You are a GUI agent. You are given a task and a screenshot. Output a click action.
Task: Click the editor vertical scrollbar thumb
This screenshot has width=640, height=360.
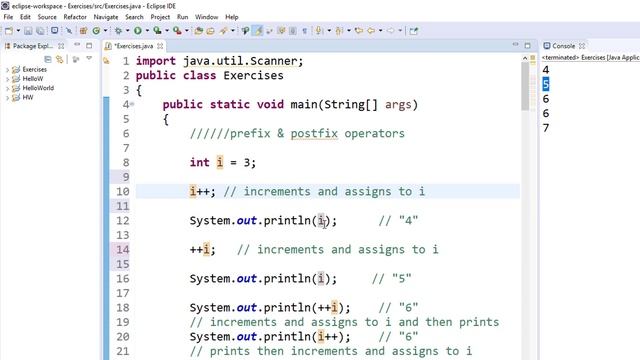click(x=525, y=86)
